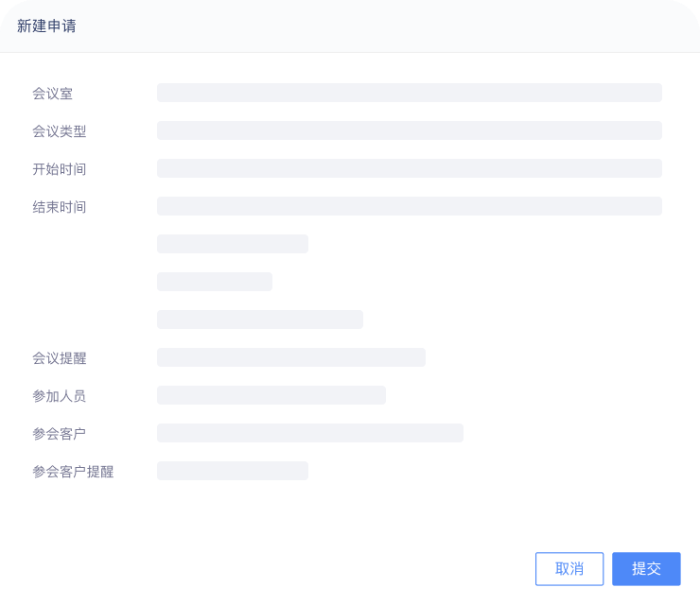Open the 结束时间 picker field
The image size is (700, 605).
point(409,206)
